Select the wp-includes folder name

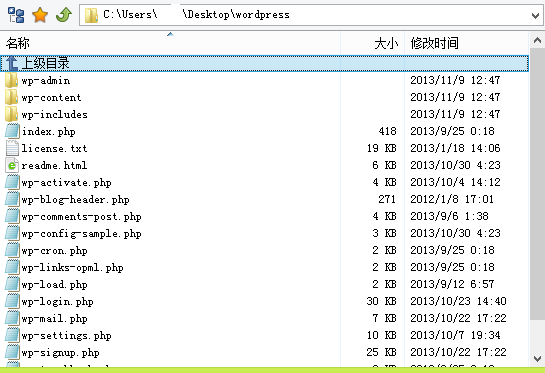click(55, 115)
